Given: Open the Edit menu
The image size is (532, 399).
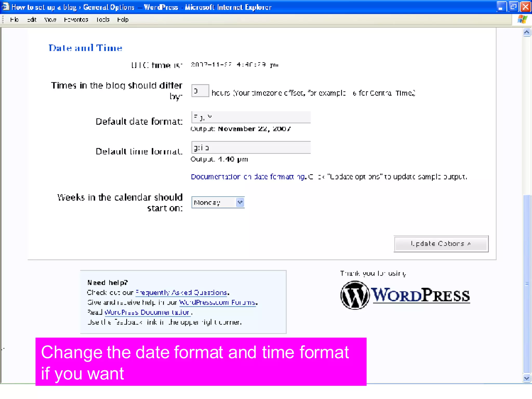Looking at the screenshot, I should tap(32, 20).
